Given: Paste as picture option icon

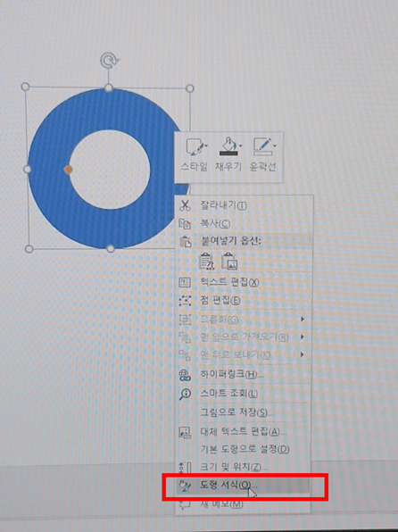Looking at the screenshot, I should (229, 262).
